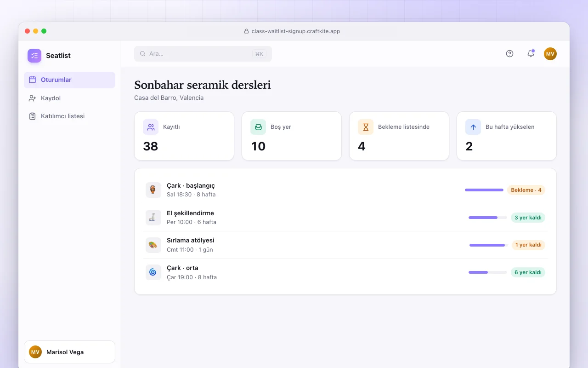Open the notifications bell
Viewport: 588px width, 368px height.
click(531, 54)
